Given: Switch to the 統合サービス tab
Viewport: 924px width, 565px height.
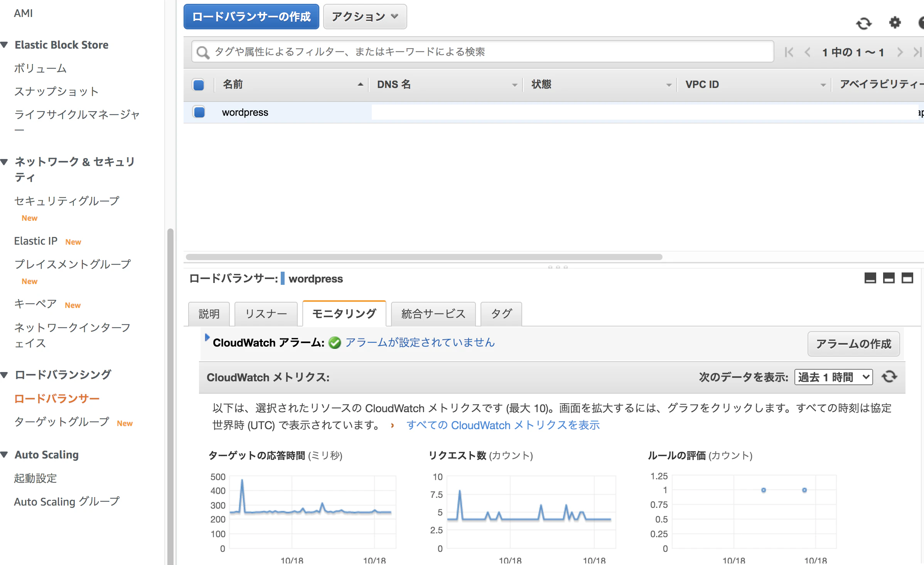Looking at the screenshot, I should (x=433, y=314).
